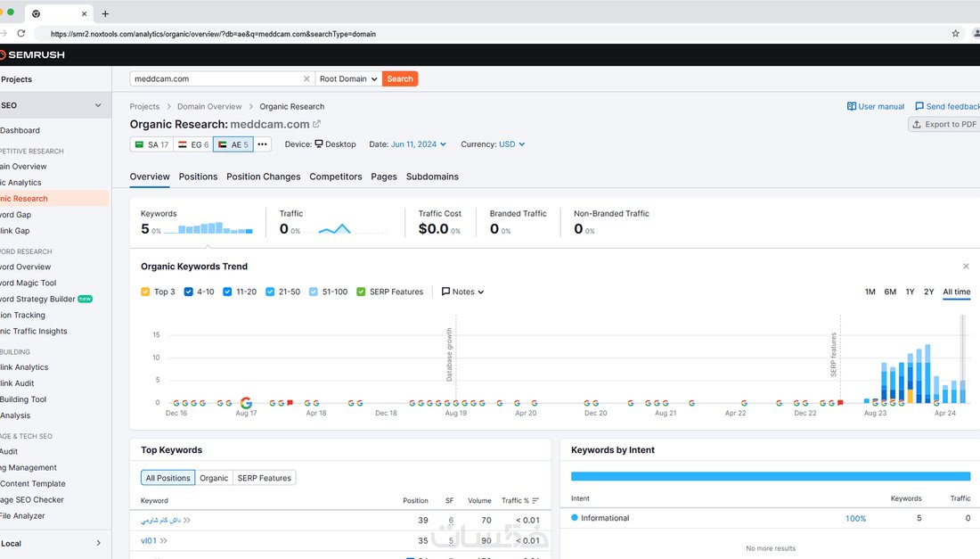Clear the meddcam.com search field

[306, 78]
